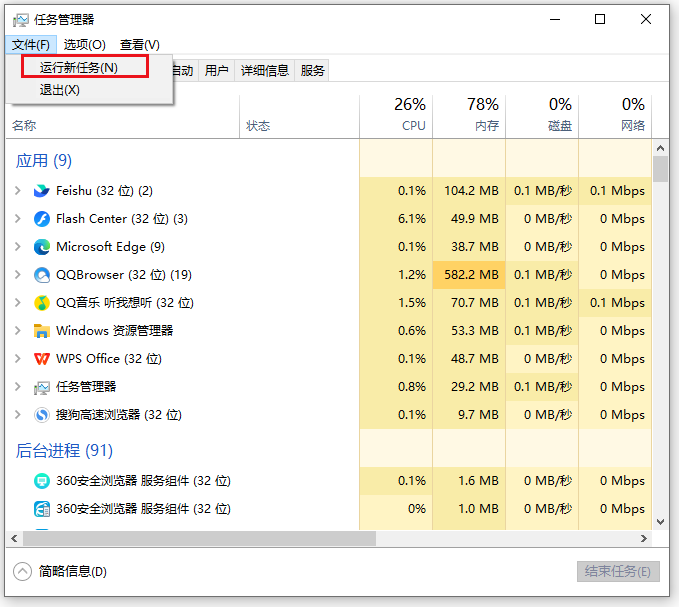Click the vertical scrollbar up arrow

tap(660, 149)
